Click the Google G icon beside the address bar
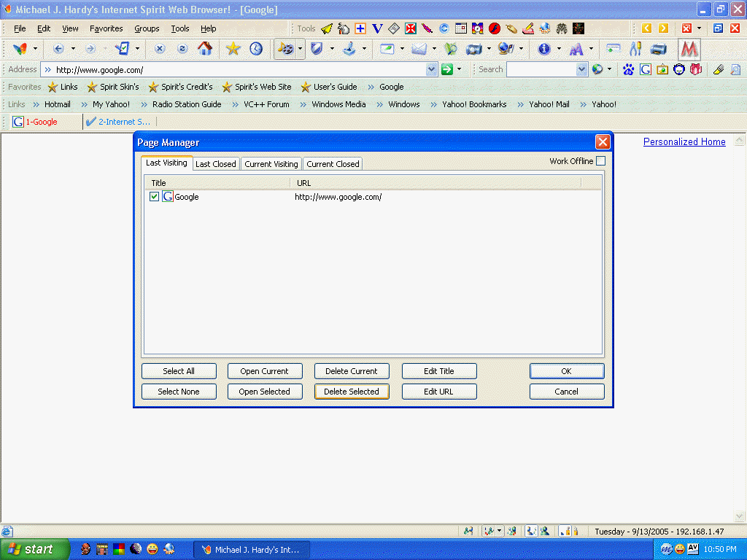747x560 pixels. coord(645,69)
